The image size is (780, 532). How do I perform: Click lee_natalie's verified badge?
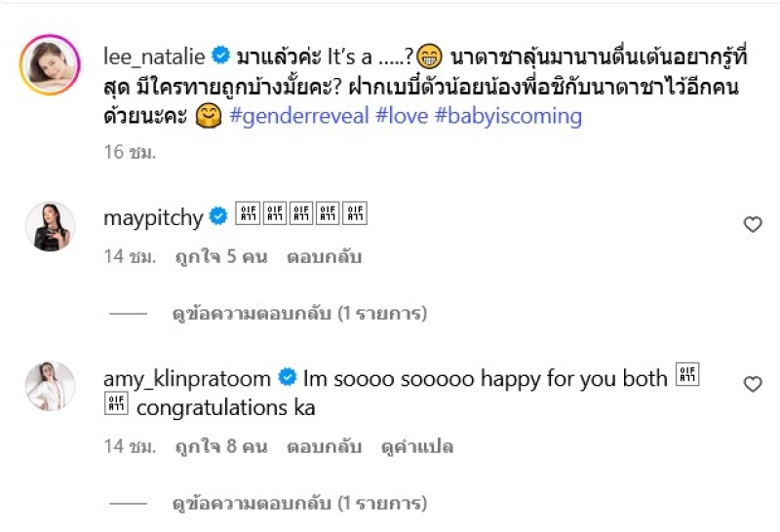222,57
